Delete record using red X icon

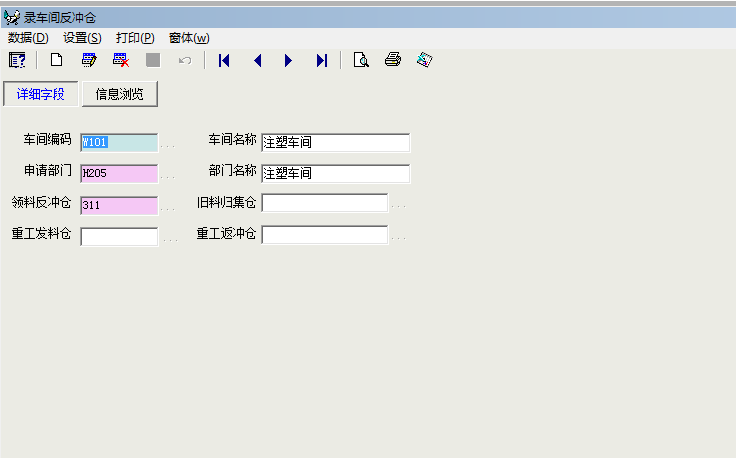point(120,60)
